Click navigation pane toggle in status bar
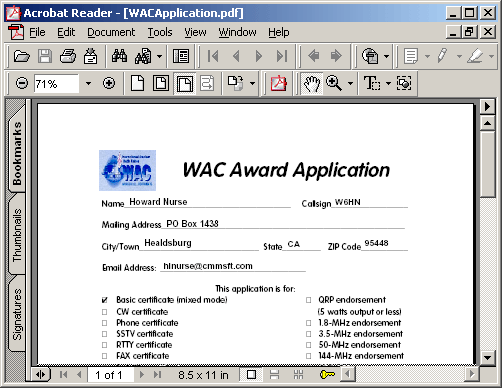The image size is (502, 388). [40, 374]
